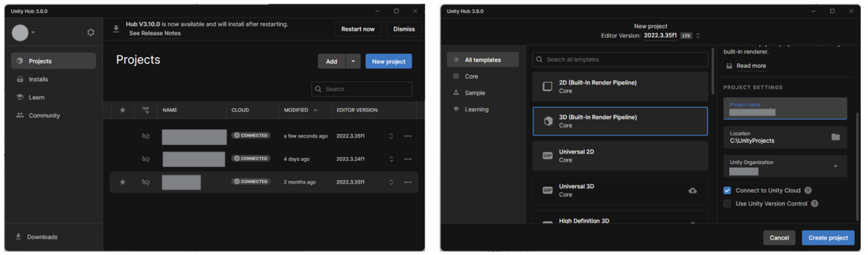Click the user account avatar
Image resolution: width=868 pixels, height=255 pixels.
coord(20,33)
